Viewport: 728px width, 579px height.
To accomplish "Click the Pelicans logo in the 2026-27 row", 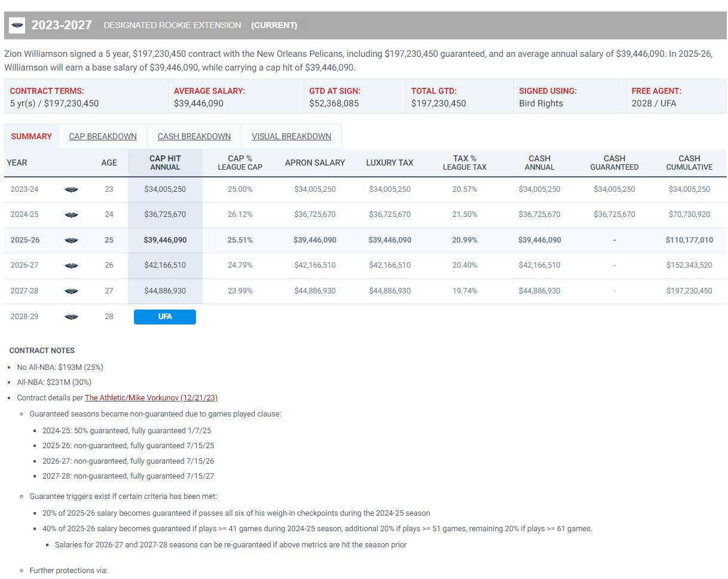I will point(71,265).
